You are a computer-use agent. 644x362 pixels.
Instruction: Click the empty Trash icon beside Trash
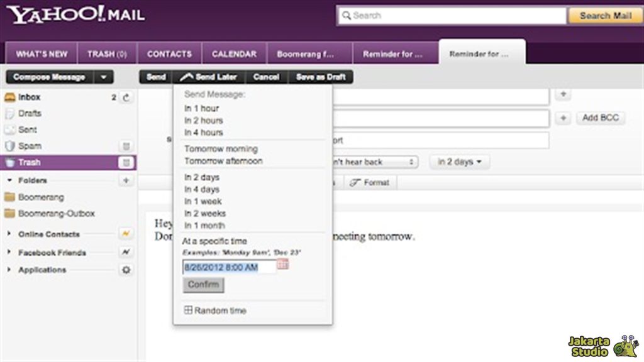(126, 163)
